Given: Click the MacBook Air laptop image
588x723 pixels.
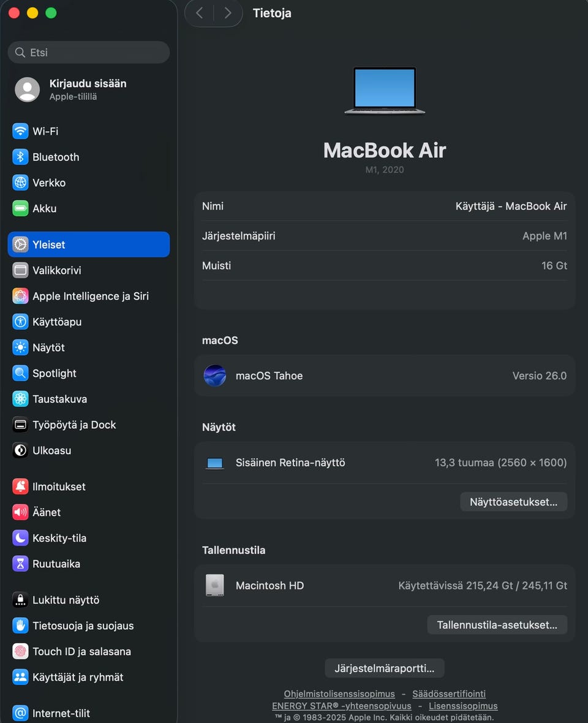Looking at the screenshot, I should [385, 91].
